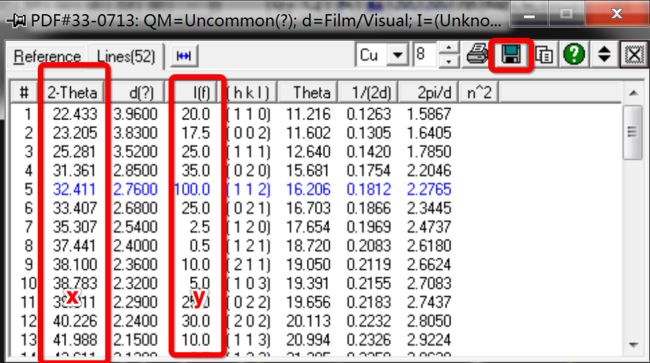Increase the value 8 with the up spinner

pyautogui.click(x=449, y=48)
